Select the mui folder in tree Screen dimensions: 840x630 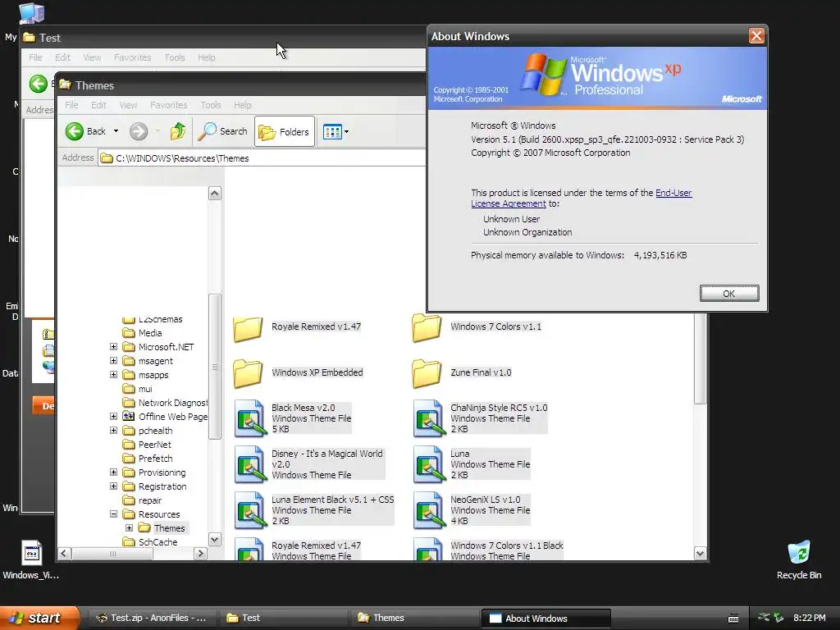click(138, 389)
